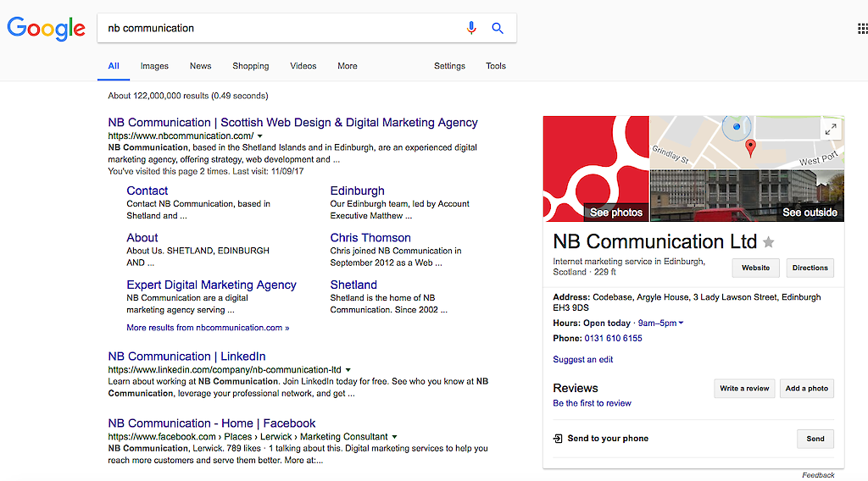The height and width of the screenshot is (481, 868).
Task: Open the Shetland sitelink
Action: pos(353,285)
